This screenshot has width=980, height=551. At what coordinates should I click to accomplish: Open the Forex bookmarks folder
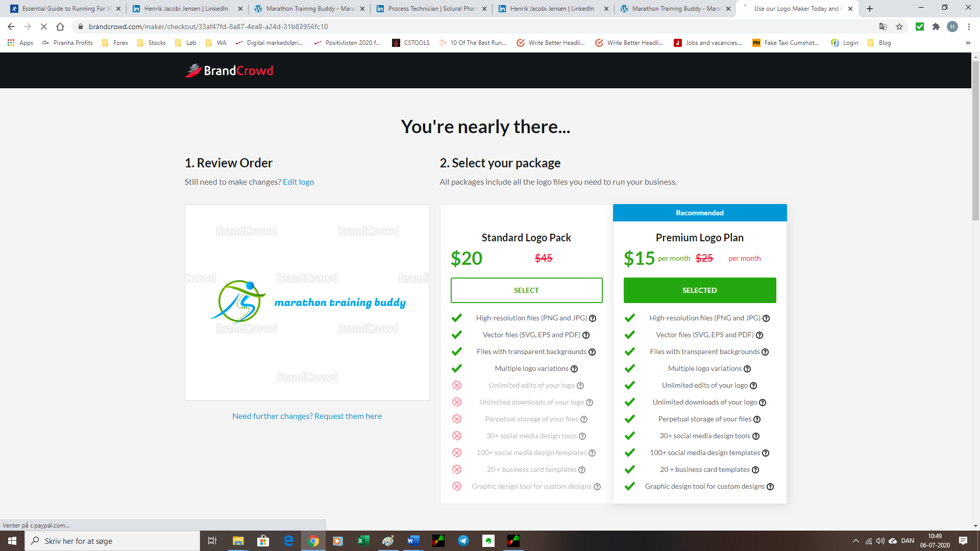[x=115, y=43]
